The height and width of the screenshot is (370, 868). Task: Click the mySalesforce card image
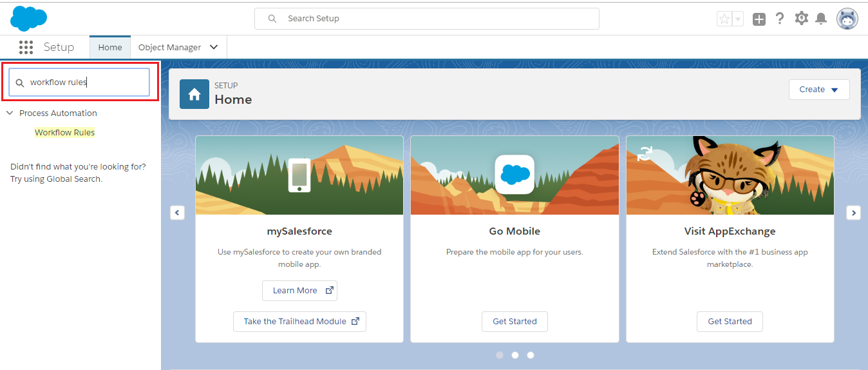click(x=299, y=175)
